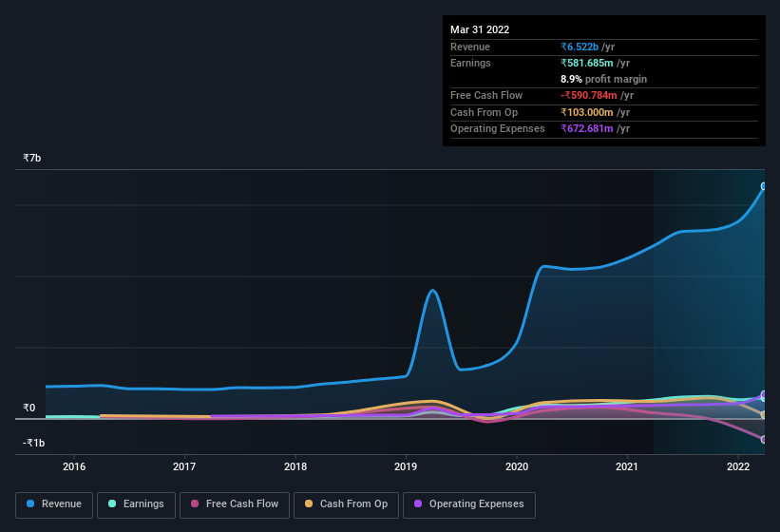Click the 2020 x-axis label
Viewport: 780px width, 532px height.
(x=517, y=466)
